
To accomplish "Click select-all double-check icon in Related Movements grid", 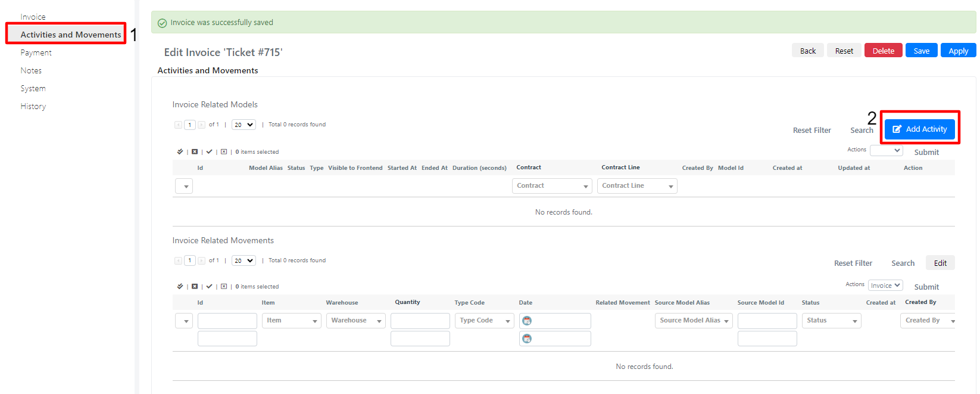I will coord(180,286).
